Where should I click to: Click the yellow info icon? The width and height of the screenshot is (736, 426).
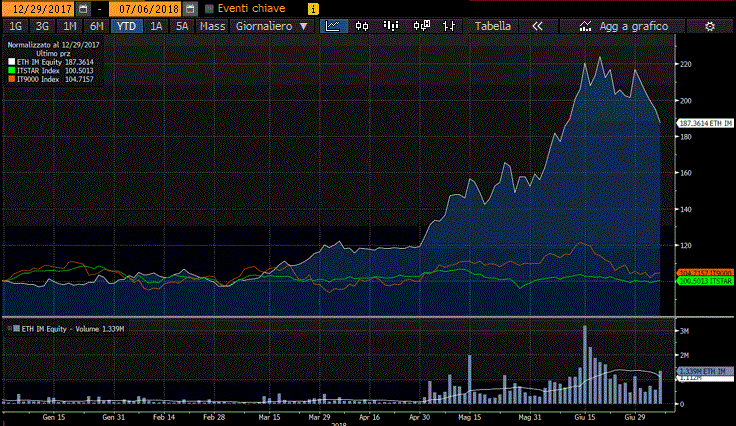tap(311, 8)
